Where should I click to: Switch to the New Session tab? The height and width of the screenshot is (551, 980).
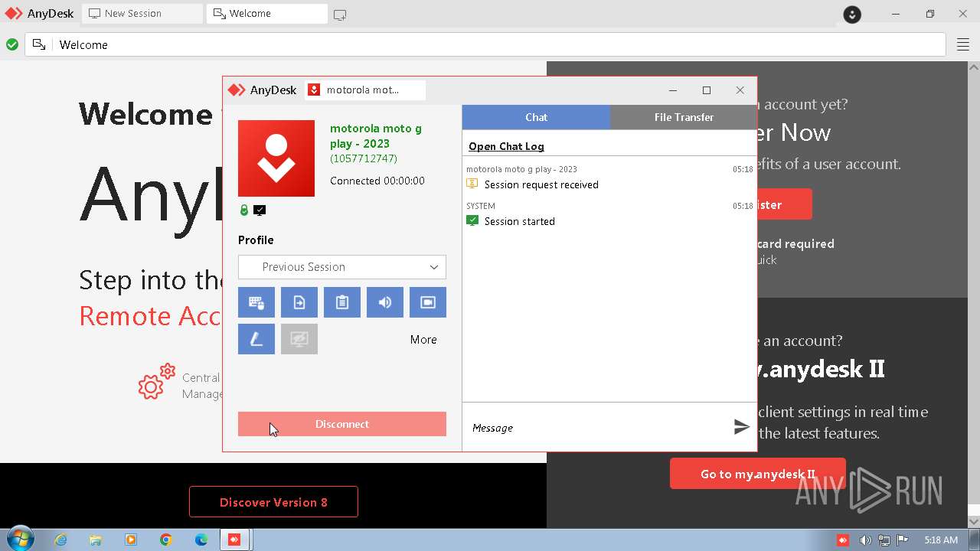[142, 13]
